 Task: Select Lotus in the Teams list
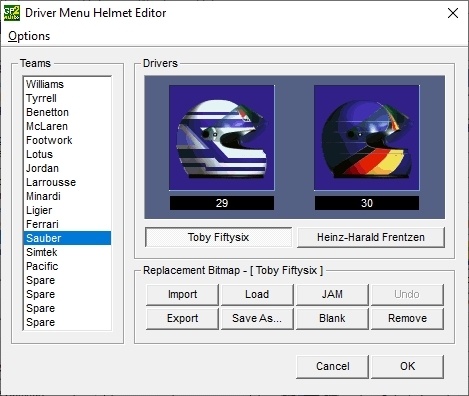pyautogui.click(x=67, y=154)
